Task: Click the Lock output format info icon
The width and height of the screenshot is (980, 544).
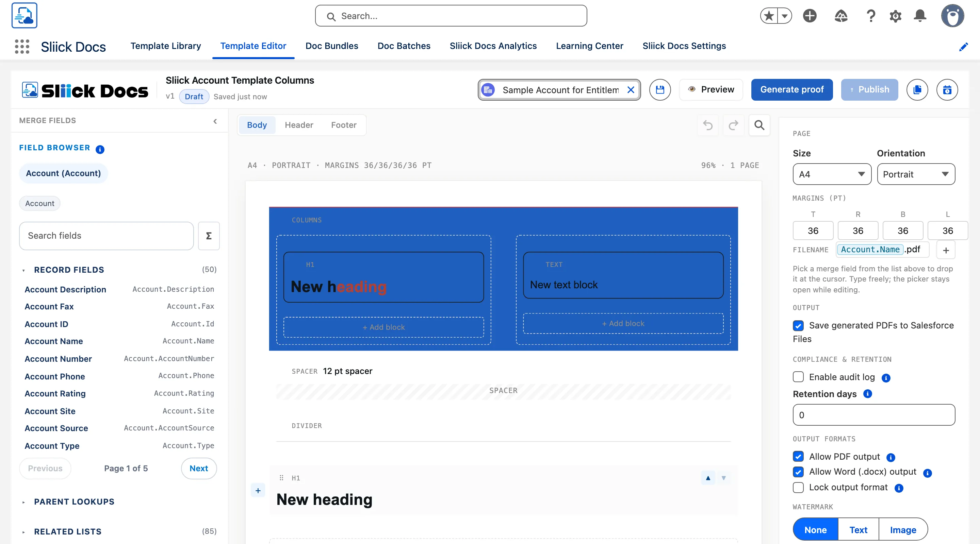Action: point(899,488)
